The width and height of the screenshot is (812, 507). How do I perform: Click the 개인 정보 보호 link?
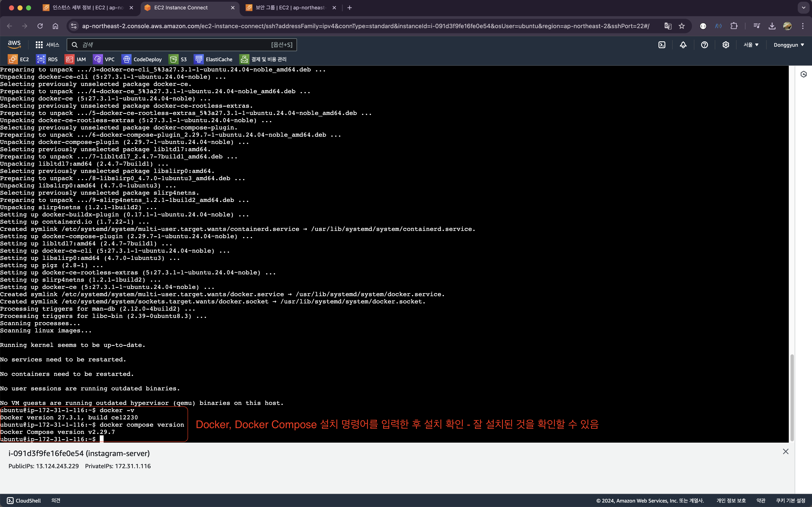pyautogui.click(x=731, y=500)
